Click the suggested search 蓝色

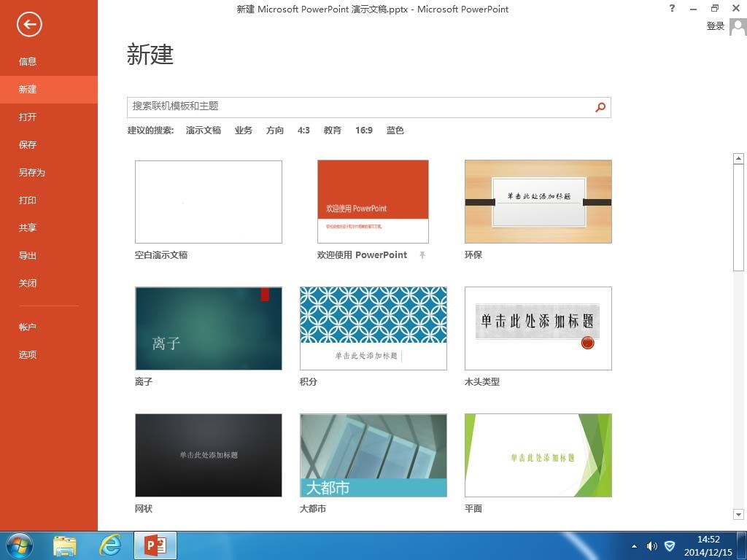(395, 130)
